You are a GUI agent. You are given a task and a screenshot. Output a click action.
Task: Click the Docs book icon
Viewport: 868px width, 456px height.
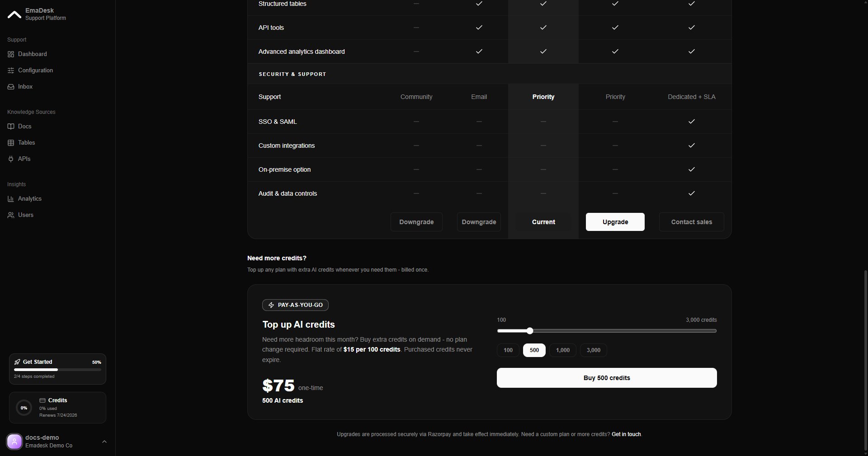[11, 127]
